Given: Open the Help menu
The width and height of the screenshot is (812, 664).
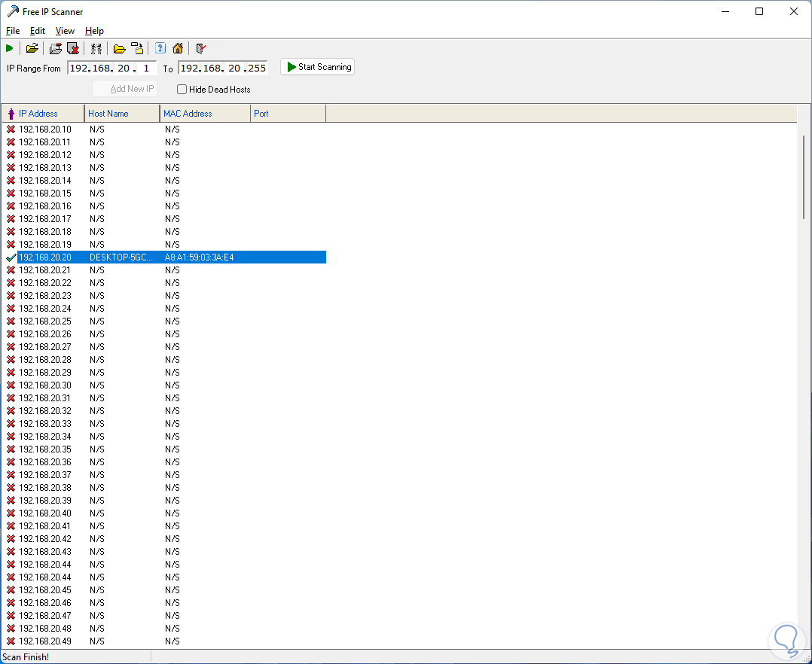Looking at the screenshot, I should coord(94,31).
